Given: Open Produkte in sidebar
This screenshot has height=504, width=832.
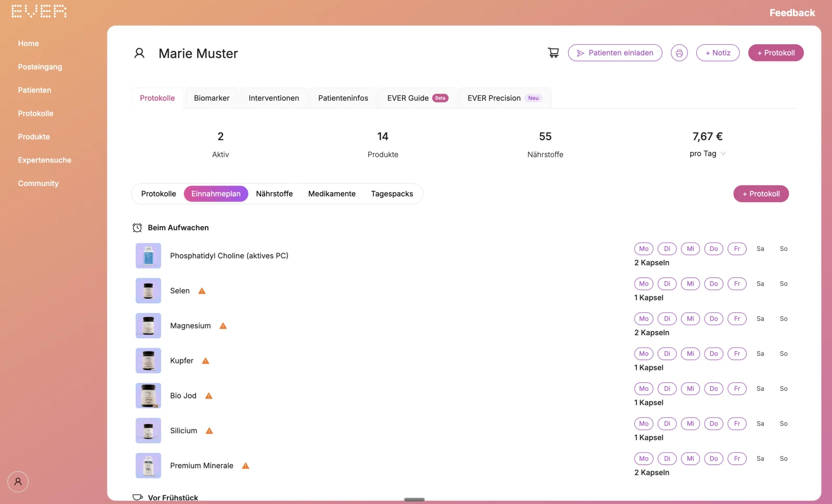Looking at the screenshot, I should coord(34,137).
